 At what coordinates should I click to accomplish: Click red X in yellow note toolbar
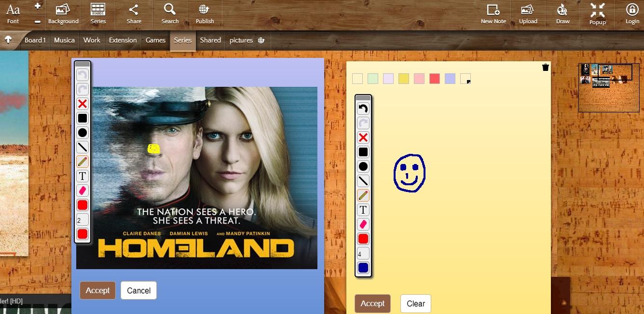pos(363,137)
